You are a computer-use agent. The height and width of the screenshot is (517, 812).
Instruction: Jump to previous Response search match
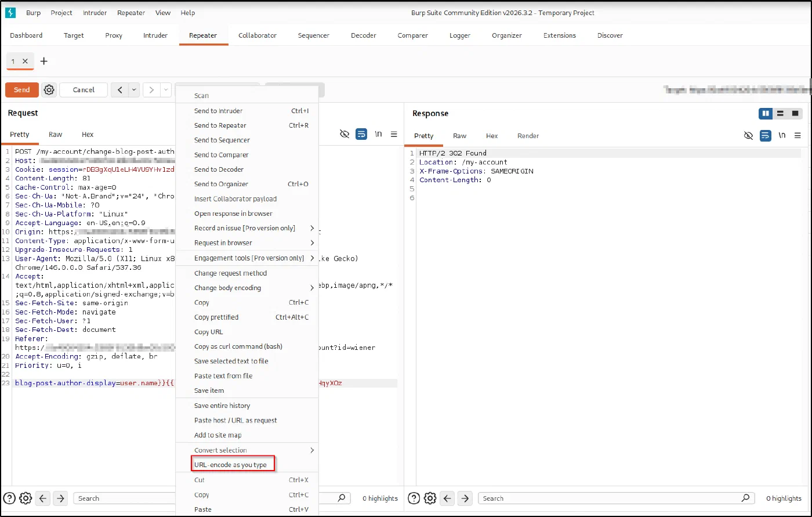(x=448, y=498)
